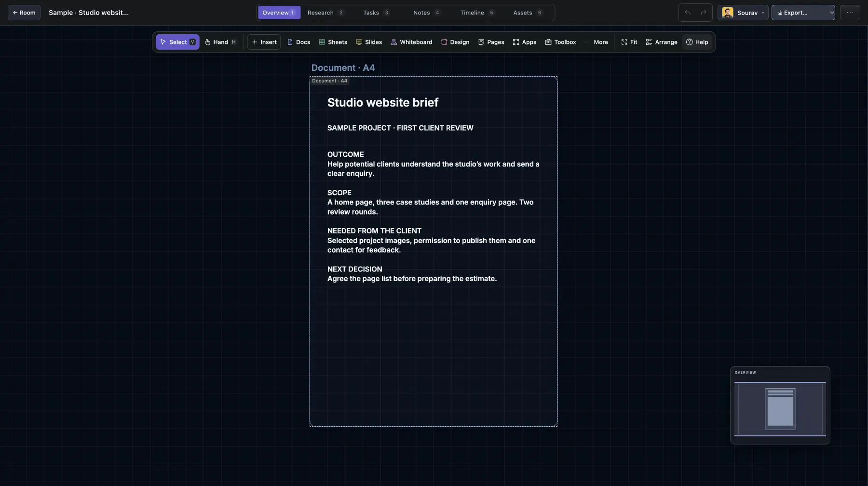Image resolution: width=868 pixels, height=486 pixels.
Task: Click the 'SAMPLE PROJECT · FIRST CLIENT REVIEW' line
Action: 400,128
